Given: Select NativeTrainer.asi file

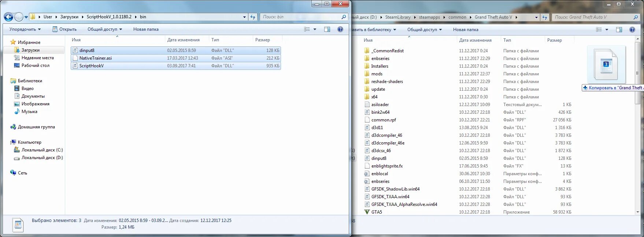Looking at the screenshot, I should click(x=176, y=58).
